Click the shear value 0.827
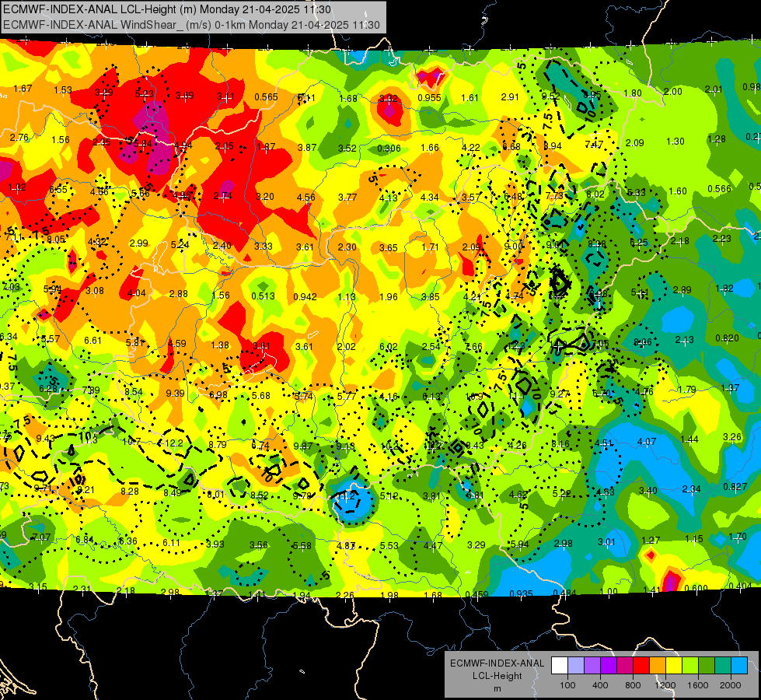The image size is (761, 700). coord(735,487)
